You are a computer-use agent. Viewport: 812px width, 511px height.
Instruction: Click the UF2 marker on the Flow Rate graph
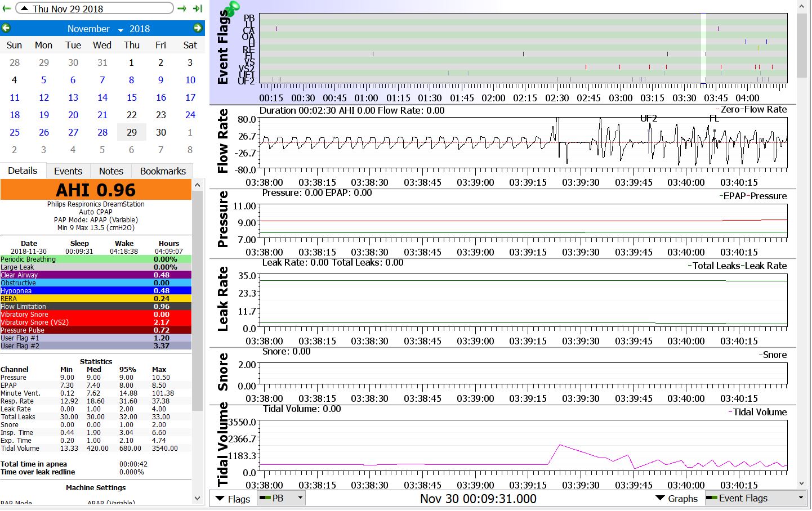click(649, 118)
